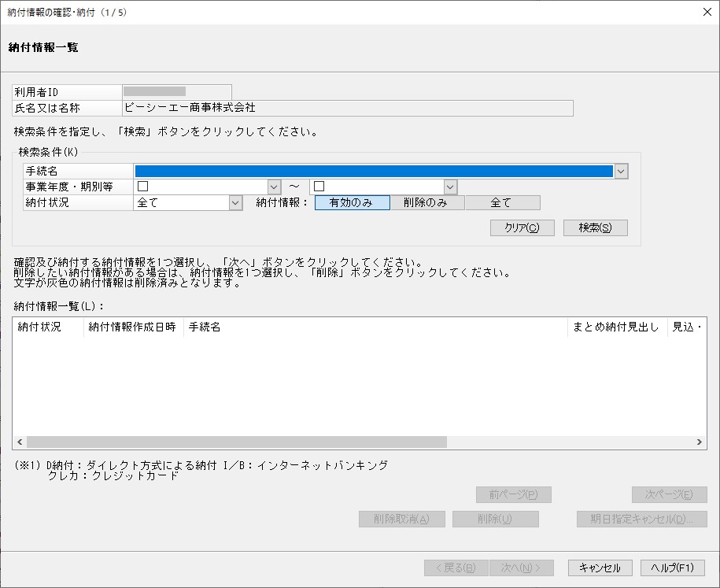Viewport: 720px width, 588px height.
Task: Click the horizontal scrollbar thumb in list
Action: (x=237, y=442)
